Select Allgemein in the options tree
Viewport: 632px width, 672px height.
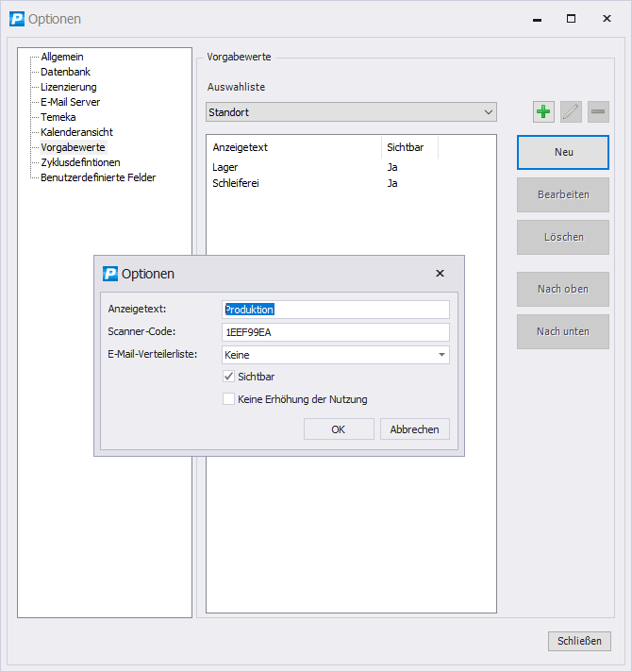(x=62, y=57)
